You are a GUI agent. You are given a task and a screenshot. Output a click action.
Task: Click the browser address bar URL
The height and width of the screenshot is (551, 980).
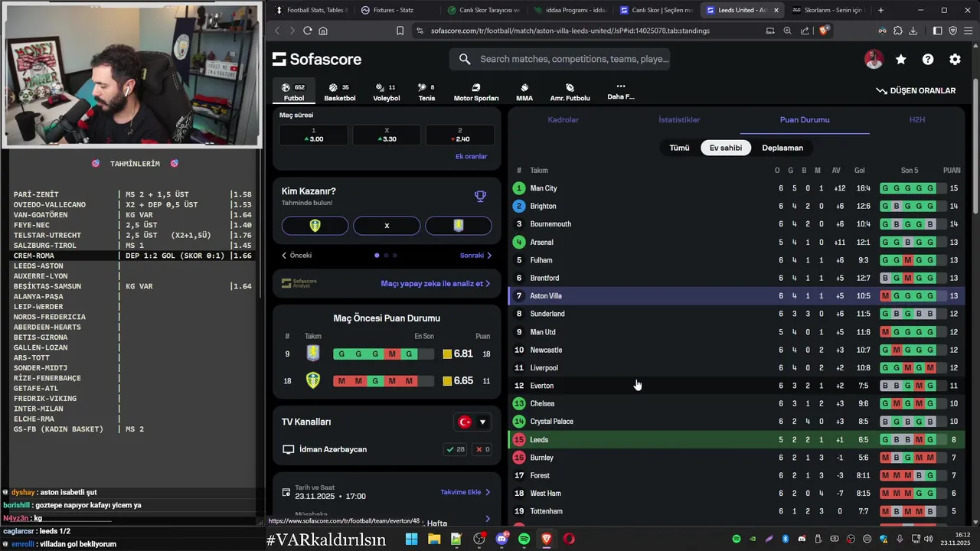click(x=570, y=31)
